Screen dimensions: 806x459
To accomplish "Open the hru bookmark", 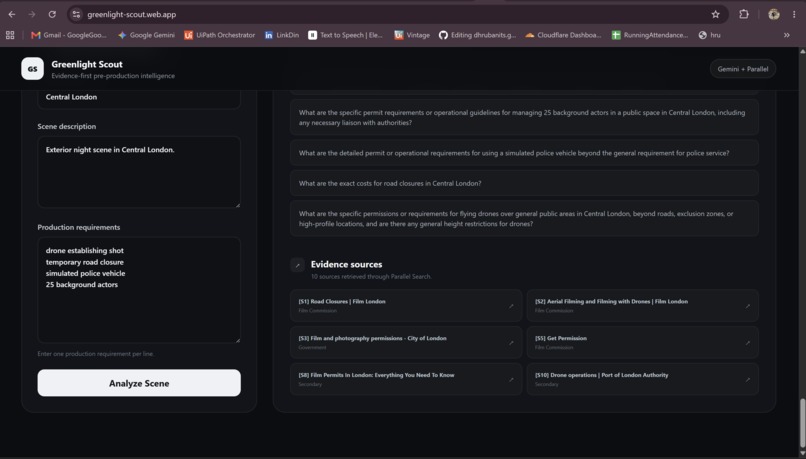I will (x=709, y=35).
